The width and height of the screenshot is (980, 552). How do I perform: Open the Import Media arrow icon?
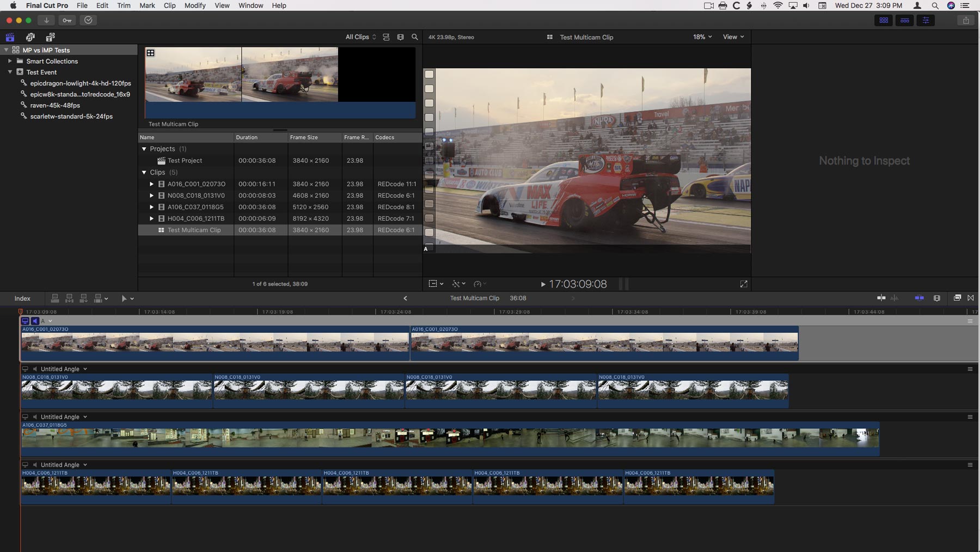[46, 20]
